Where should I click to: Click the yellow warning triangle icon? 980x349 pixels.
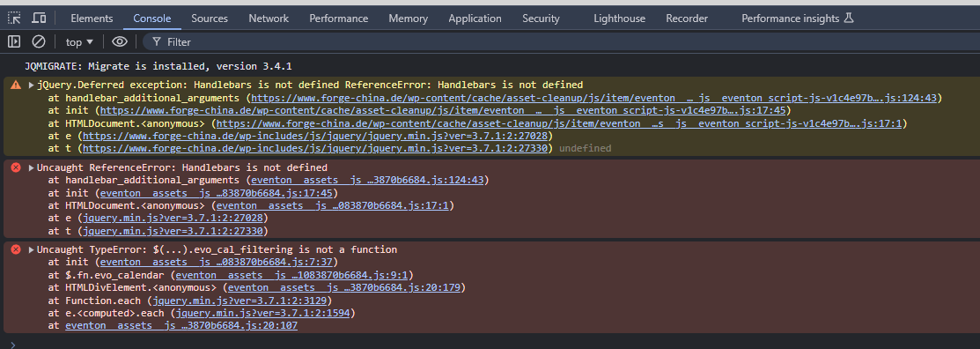point(16,85)
